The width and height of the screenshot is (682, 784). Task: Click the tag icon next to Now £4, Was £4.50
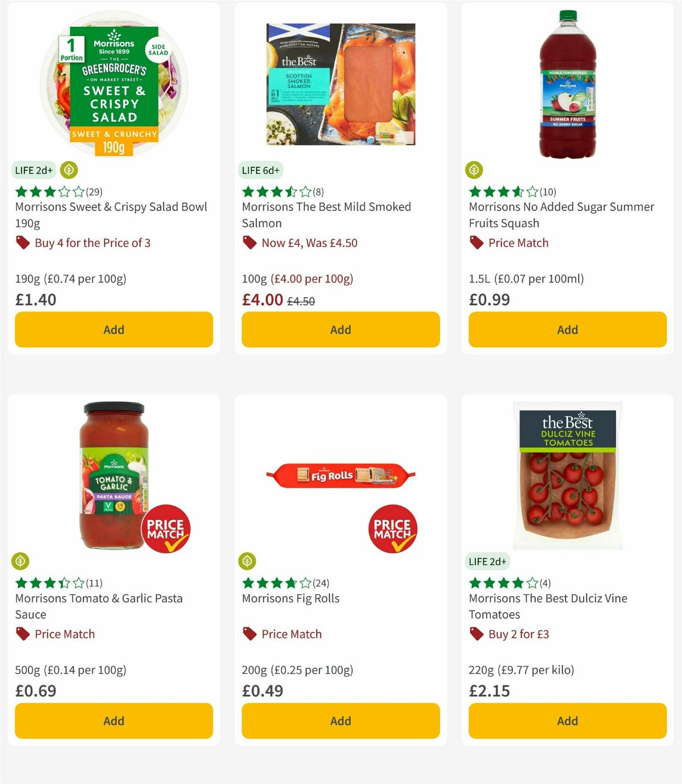pyautogui.click(x=248, y=243)
